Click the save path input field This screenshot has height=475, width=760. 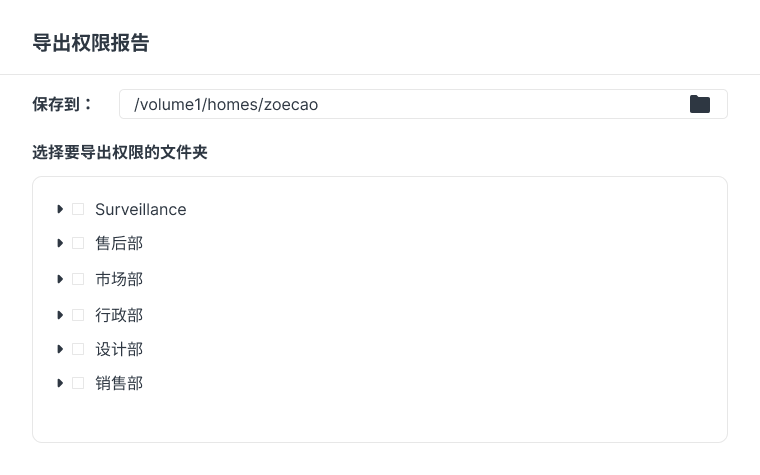pos(400,104)
